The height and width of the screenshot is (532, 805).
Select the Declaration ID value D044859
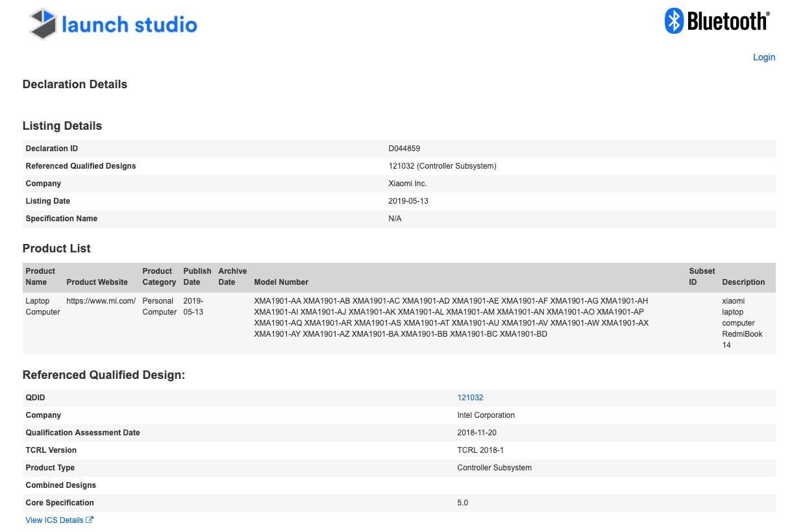(x=404, y=149)
